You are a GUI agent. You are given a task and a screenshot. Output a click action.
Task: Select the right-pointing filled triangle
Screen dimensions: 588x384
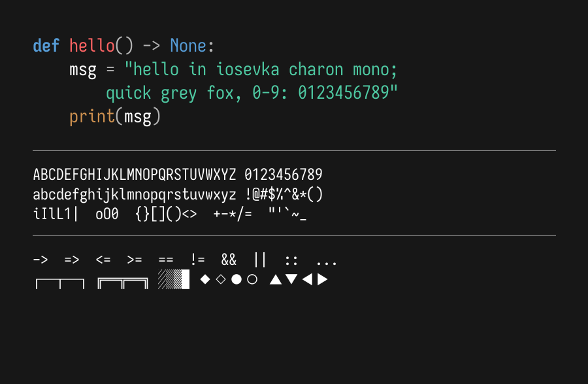(x=322, y=279)
